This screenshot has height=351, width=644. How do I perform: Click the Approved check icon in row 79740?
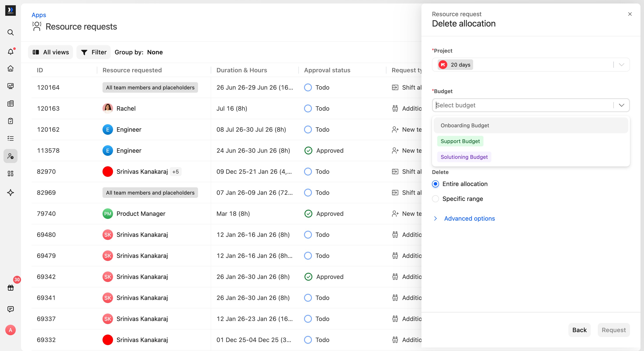pyautogui.click(x=308, y=214)
